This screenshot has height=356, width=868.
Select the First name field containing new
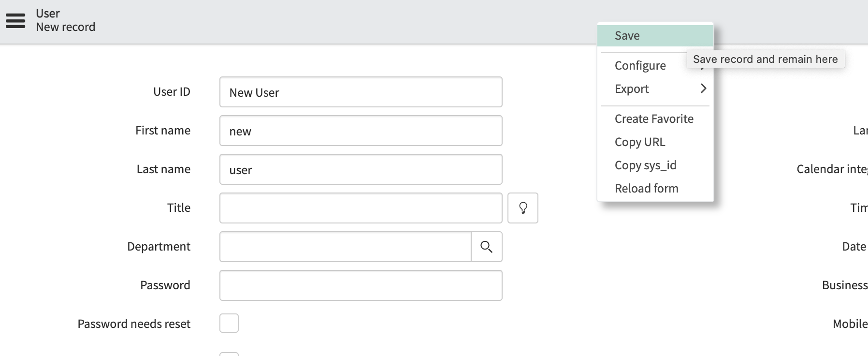(x=361, y=130)
